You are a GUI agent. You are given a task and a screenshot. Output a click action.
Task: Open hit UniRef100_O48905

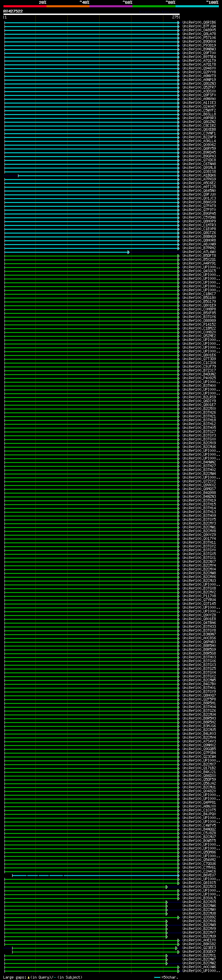point(199,30)
